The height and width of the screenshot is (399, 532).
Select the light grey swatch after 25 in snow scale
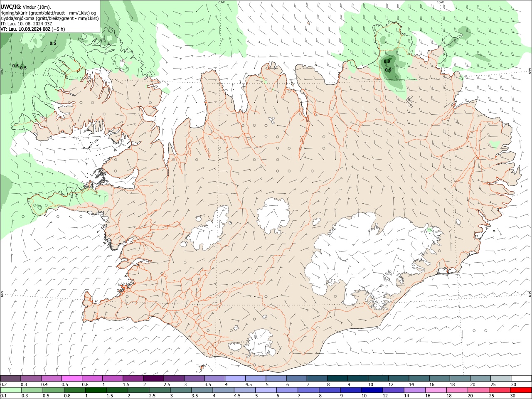point(500,378)
